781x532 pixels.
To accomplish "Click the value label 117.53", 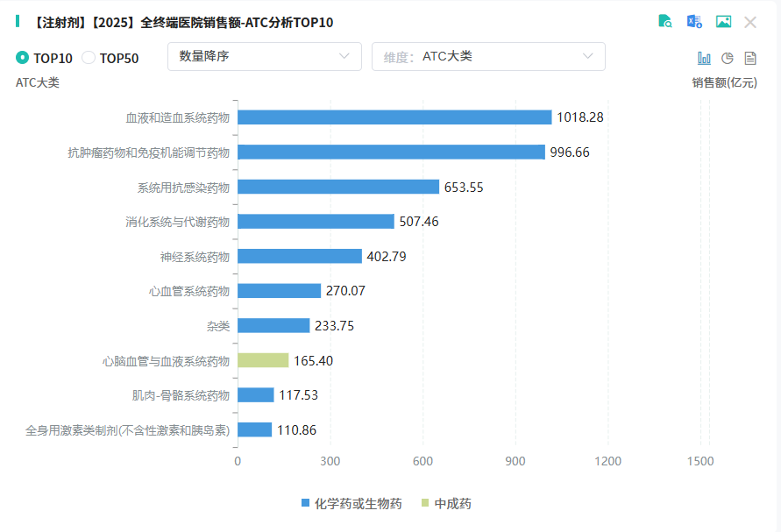I will point(298,395).
